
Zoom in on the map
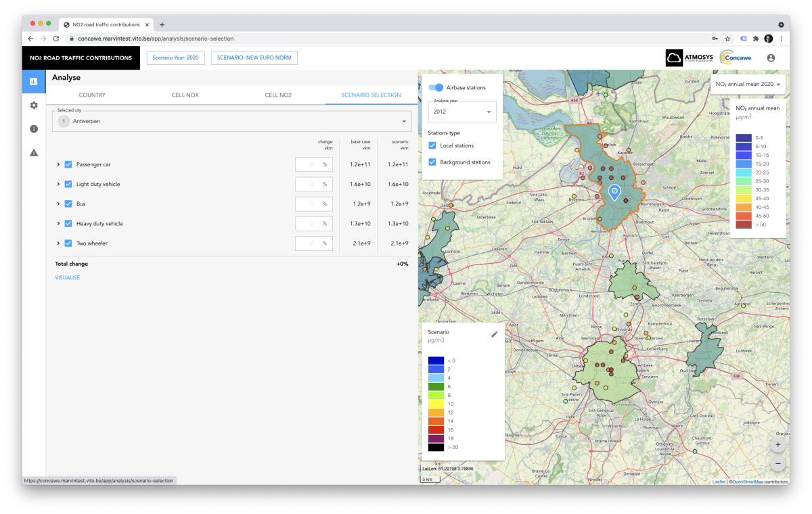777,445
